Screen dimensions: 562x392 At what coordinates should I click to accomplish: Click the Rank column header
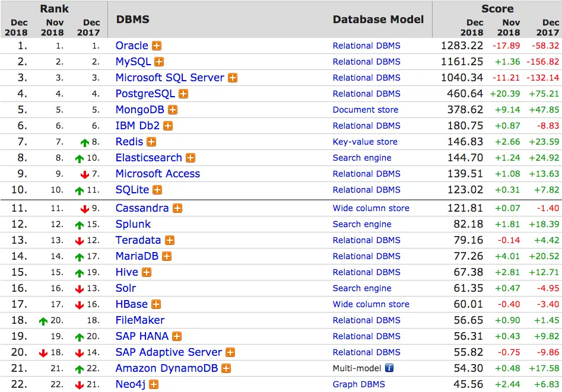click(54, 9)
